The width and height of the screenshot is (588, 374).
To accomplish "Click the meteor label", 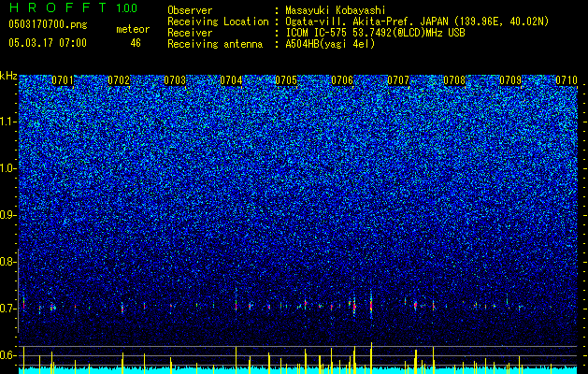I will click(x=133, y=29).
